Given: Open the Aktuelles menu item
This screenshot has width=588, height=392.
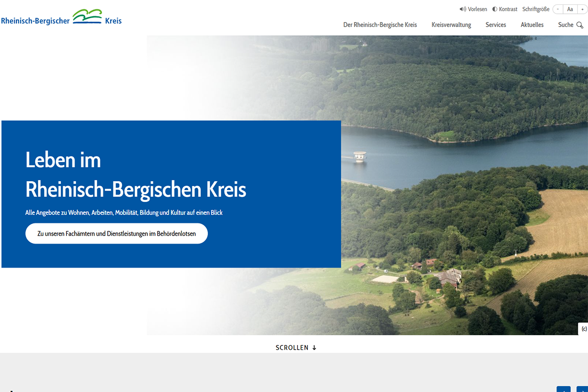Looking at the screenshot, I should pos(532,25).
